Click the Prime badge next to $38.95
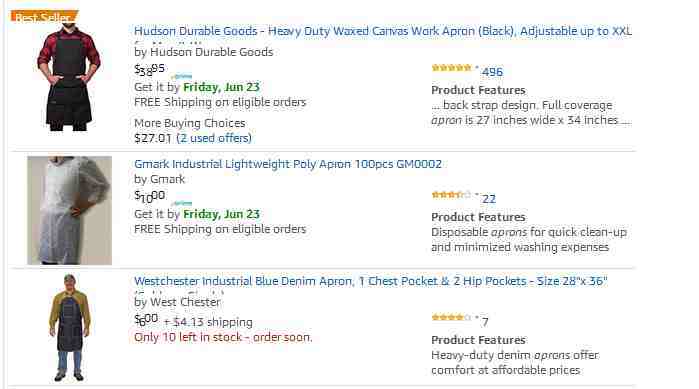The image size is (699, 389). (x=181, y=76)
